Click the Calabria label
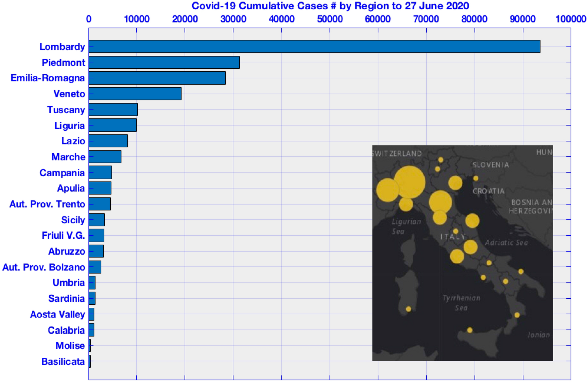 pos(67,330)
